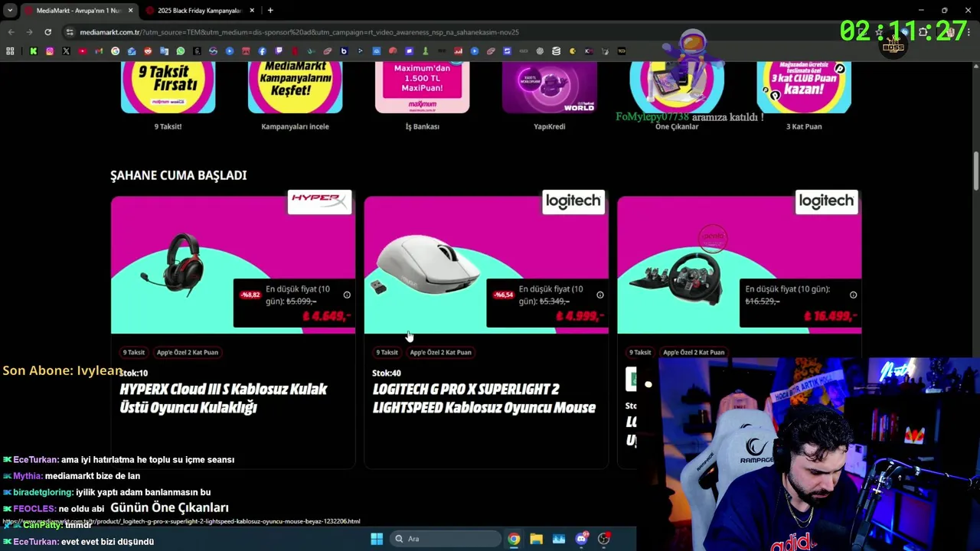Click the 9 Taksit Fırsatı campaign circle
The height and width of the screenshot is (551, 980).
coord(168,87)
